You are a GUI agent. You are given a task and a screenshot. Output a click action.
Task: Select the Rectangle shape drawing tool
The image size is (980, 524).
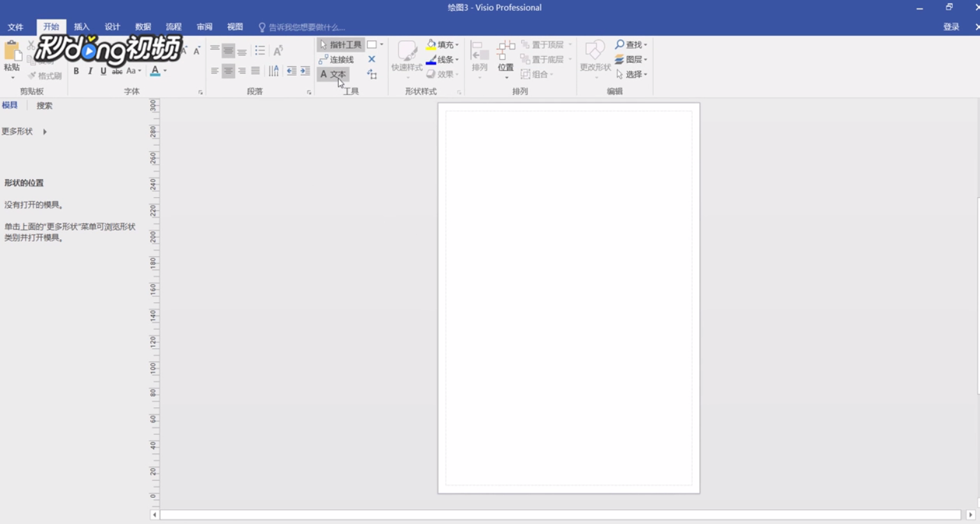(x=371, y=45)
